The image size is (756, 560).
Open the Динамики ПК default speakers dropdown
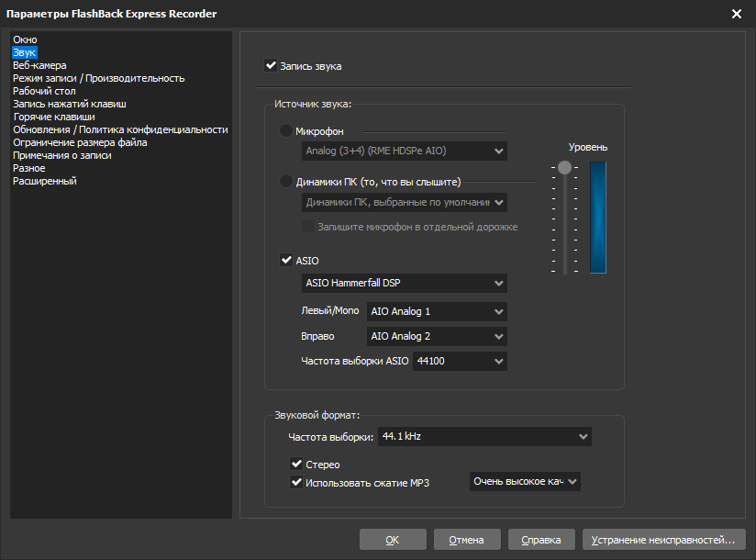[404, 202]
